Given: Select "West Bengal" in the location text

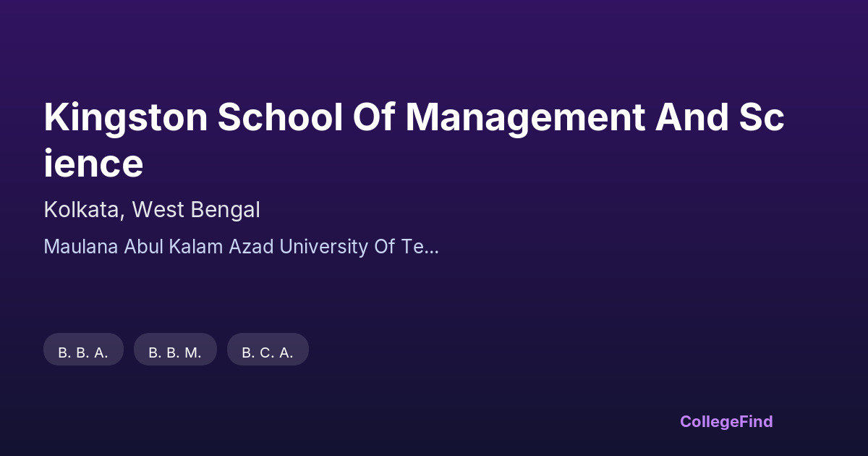Looking at the screenshot, I should [x=195, y=210].
